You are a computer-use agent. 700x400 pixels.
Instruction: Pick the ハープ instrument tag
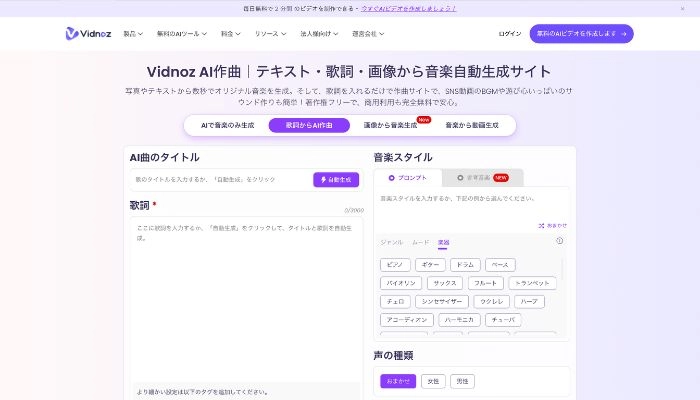click(x=529, y=301)
